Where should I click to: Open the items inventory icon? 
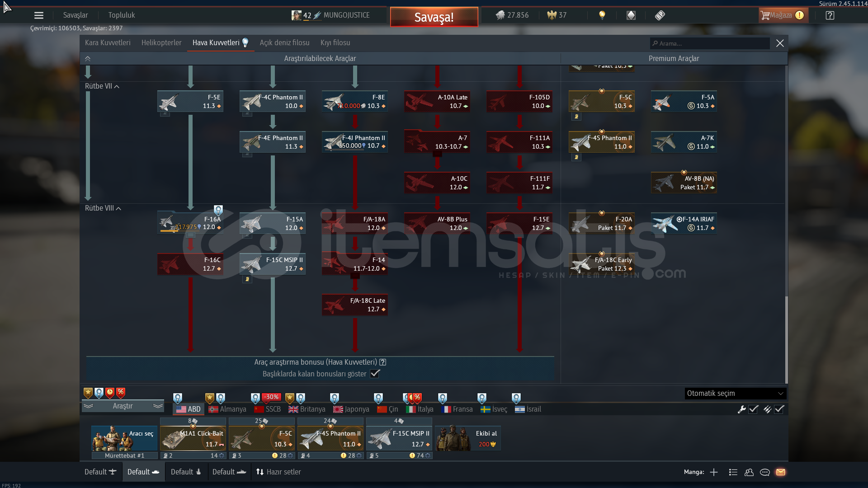pos(660,15)
